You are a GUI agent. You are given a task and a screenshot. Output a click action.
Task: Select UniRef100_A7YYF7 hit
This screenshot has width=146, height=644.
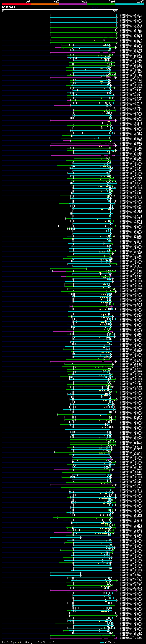tap(131, 133)
